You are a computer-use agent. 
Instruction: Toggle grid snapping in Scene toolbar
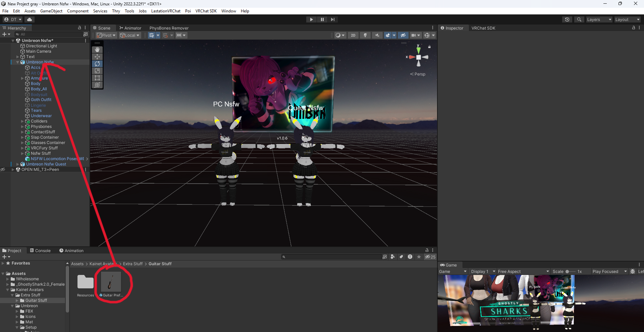pos(165,35)
